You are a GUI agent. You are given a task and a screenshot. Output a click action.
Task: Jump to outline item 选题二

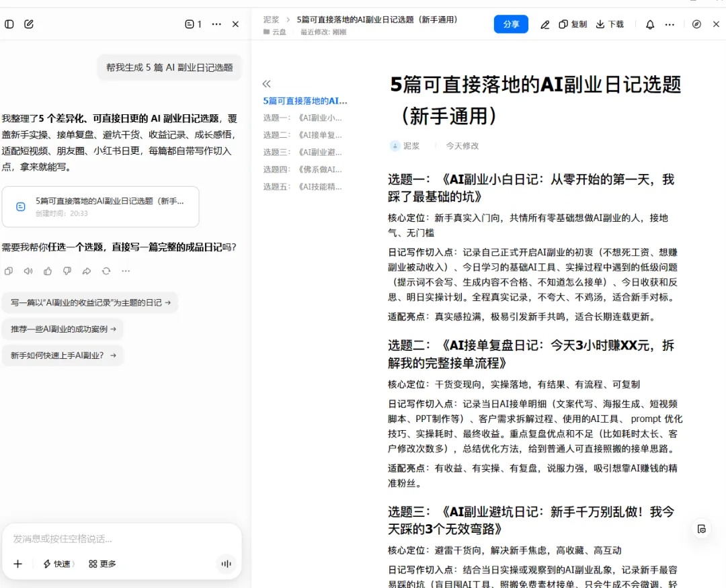click(x=302, y=135)
